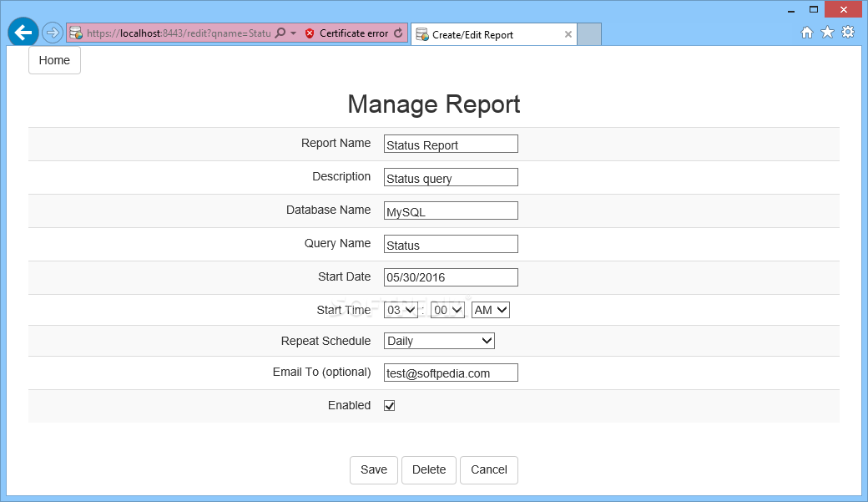Click the red Certificate error shield icon

310,33
